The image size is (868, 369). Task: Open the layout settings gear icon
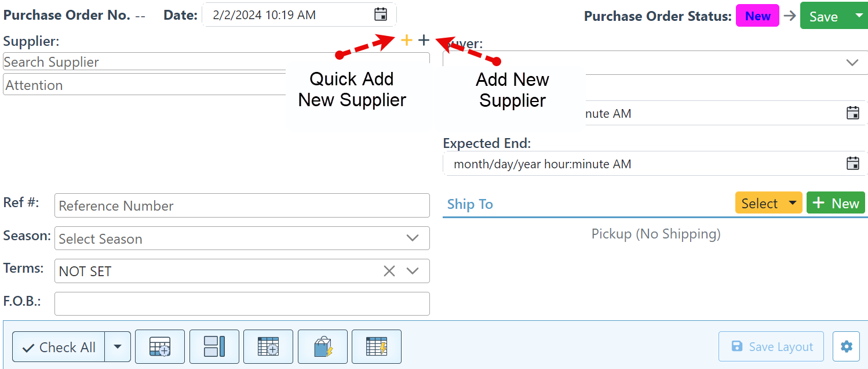tap(846, 347)
